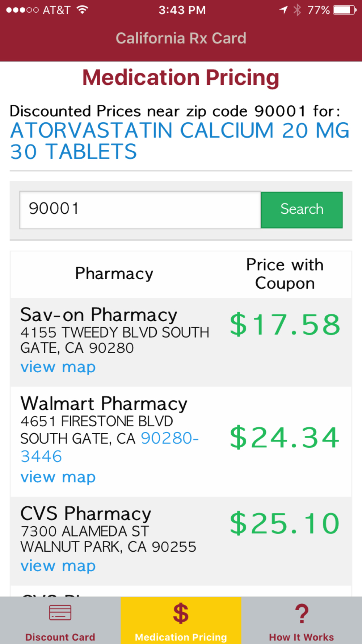Open view map for Walmart Pharmacy
This screenshot has width=362, height=644.
click(x=58, y=477)
